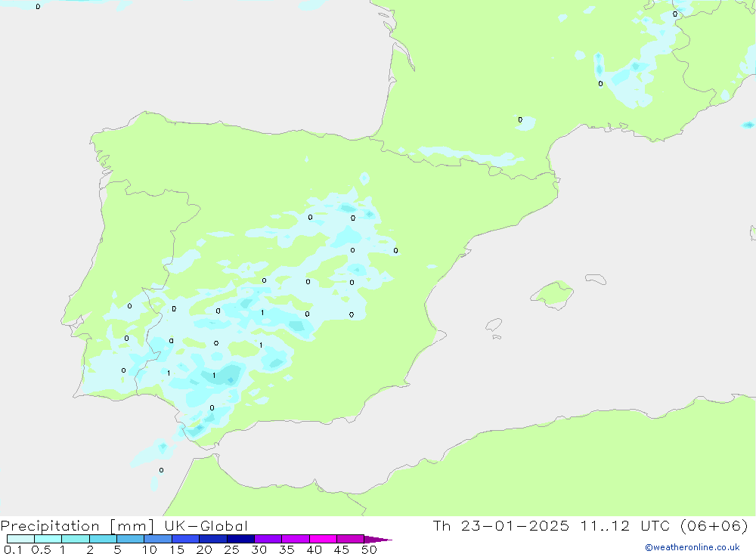The width and height of the screenshot is (756, 554).
Task: Click the "11..12 UTC" time text
Action: tap(626, 526)
